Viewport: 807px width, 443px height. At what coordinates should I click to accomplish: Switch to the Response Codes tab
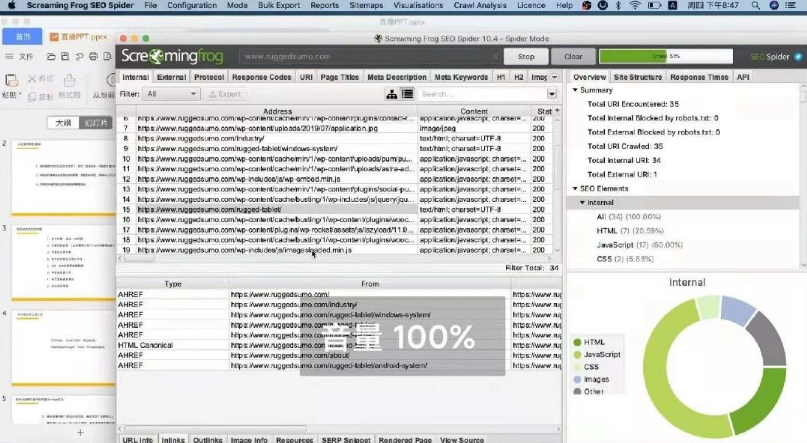[261, 77]
